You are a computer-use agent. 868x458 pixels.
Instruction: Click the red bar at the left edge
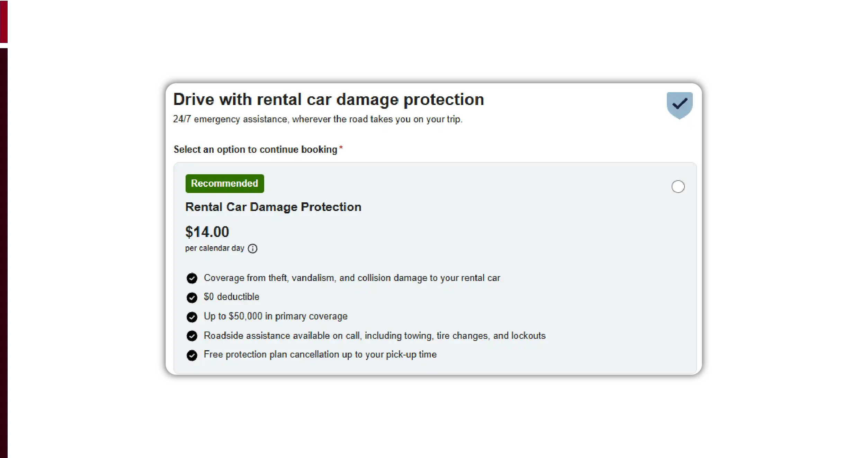pos(4,21)
